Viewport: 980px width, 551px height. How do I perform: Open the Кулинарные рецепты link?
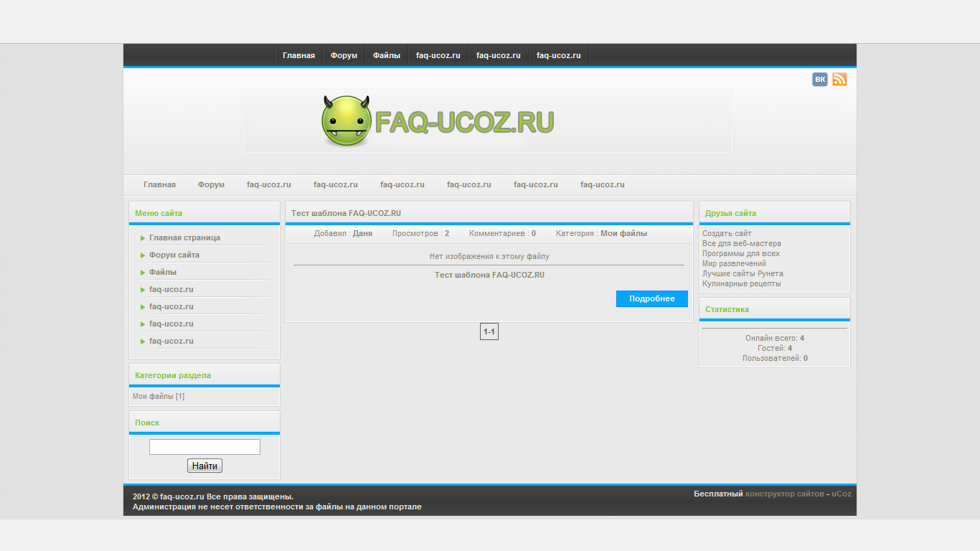pos(742,283)
